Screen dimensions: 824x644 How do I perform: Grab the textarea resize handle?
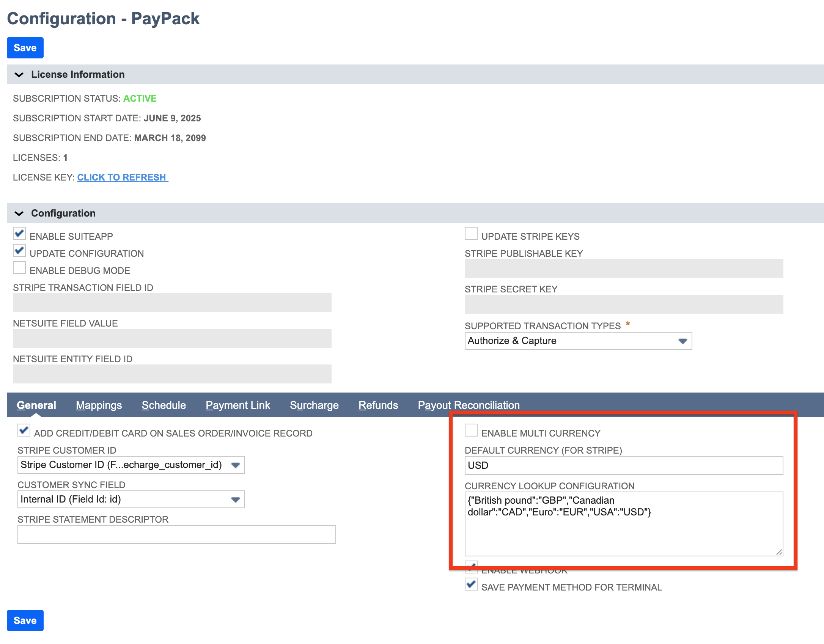(779, 552)
